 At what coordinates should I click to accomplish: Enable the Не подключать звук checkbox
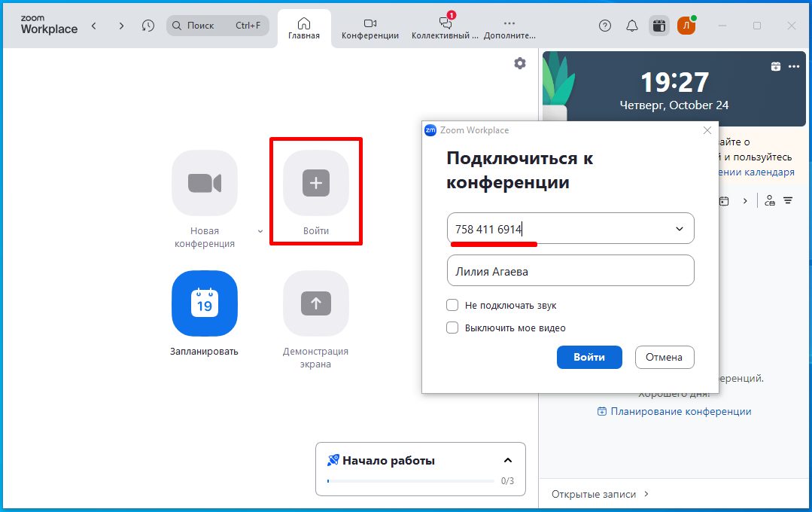click(452, 305)
